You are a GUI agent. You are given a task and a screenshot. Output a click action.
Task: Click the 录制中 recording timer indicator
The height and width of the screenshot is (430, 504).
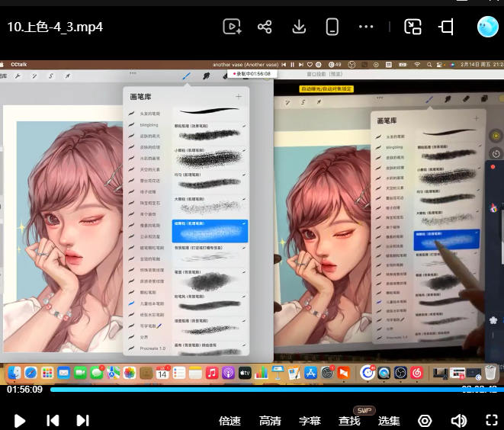click(252, 74)
